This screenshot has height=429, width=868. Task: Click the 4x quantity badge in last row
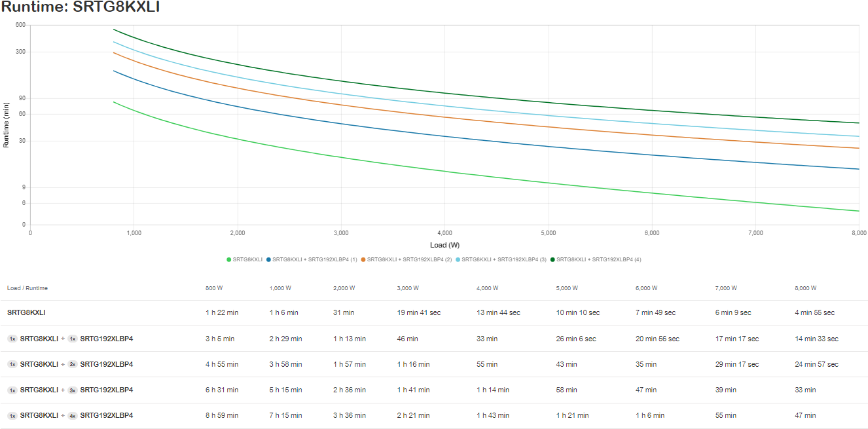[73, 415]
